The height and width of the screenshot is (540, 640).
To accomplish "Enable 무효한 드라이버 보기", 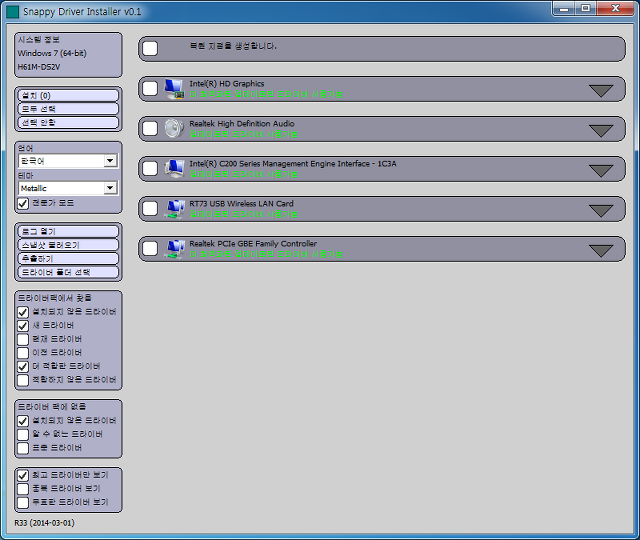I will [23, 502].
